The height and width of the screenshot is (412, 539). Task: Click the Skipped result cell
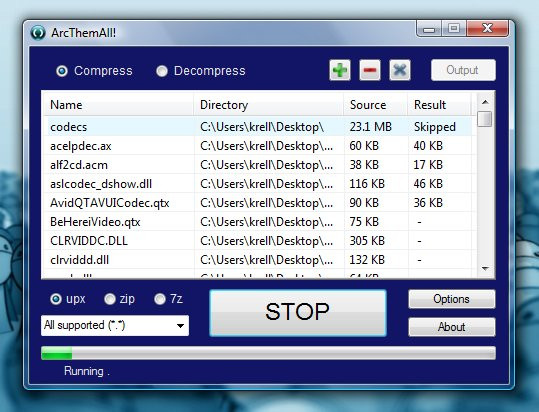click(x=434, y=127)
